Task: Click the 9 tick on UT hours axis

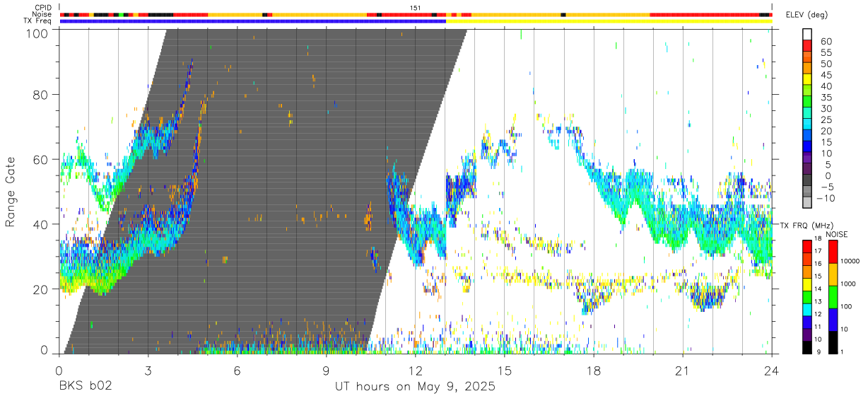Action: point(326,371)
